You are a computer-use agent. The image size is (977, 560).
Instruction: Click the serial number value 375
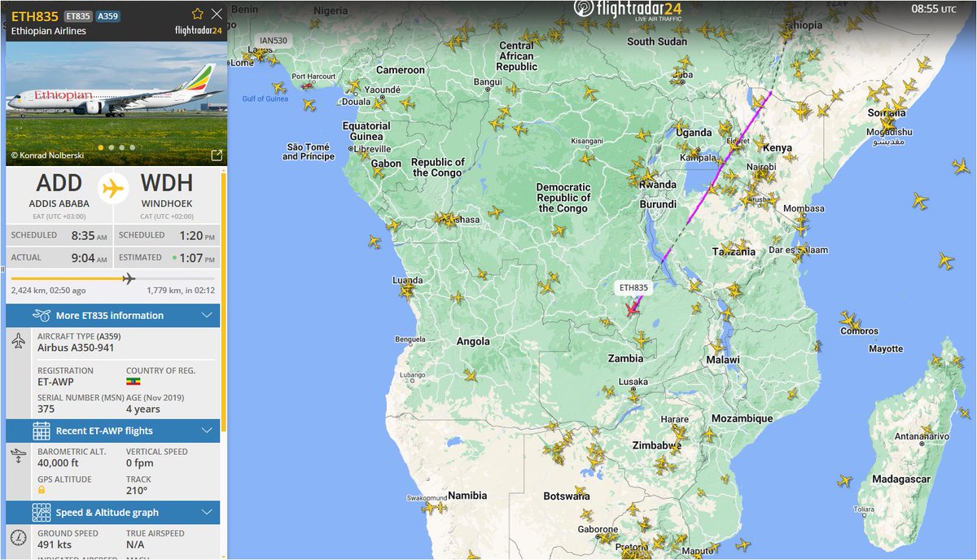tap(46, 409)
